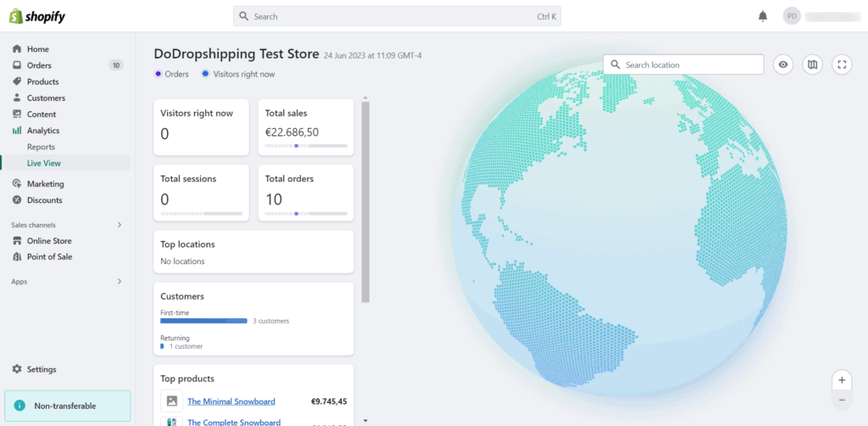The height and width of the screenshot is (426, 868).
Task: Click the Top locations card
Action: (x=253, y=252)
